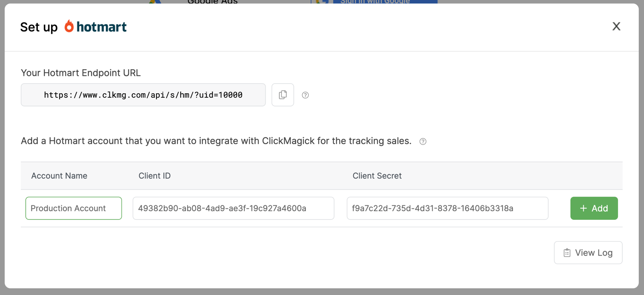Open help beside the endpoint URL field
This screenshot has height=295, width=644.
pyautogui.click(x=305, y=95)
